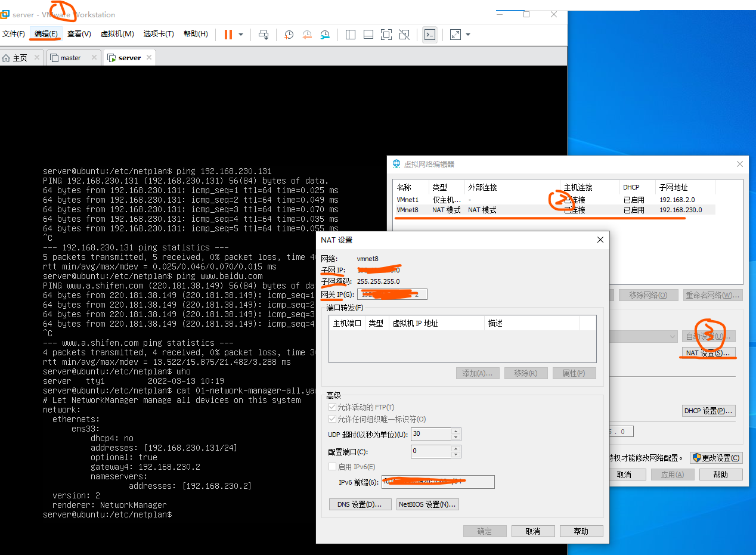756x555 pixels.
Task: Click the 描述 column header in port forwarding
Action: pos(532,323)
